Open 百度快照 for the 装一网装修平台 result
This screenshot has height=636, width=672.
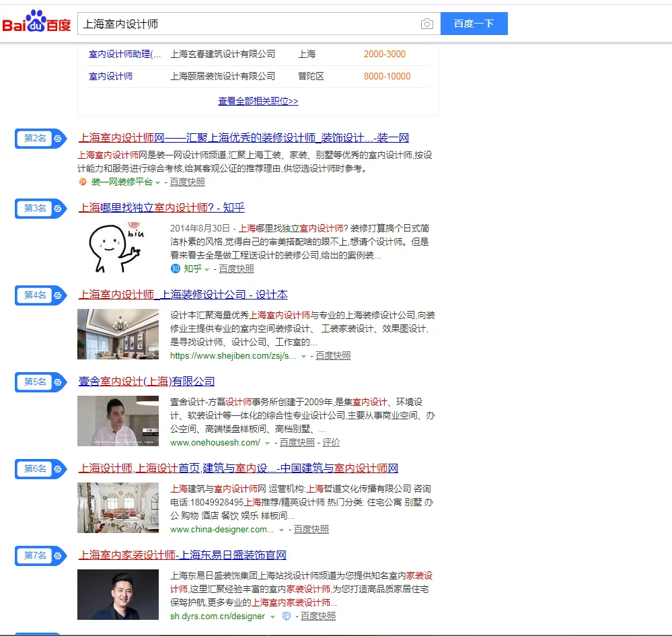point(187,182)
